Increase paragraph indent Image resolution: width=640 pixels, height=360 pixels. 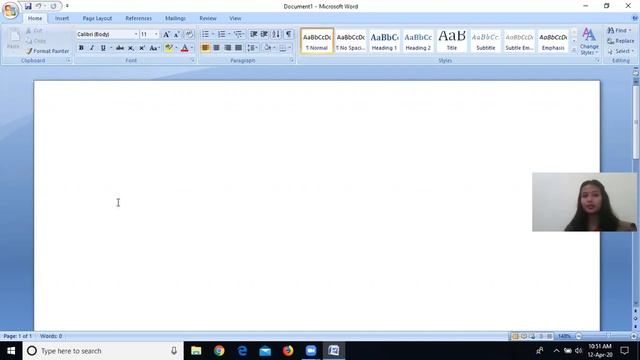click(x=264, y=34)
